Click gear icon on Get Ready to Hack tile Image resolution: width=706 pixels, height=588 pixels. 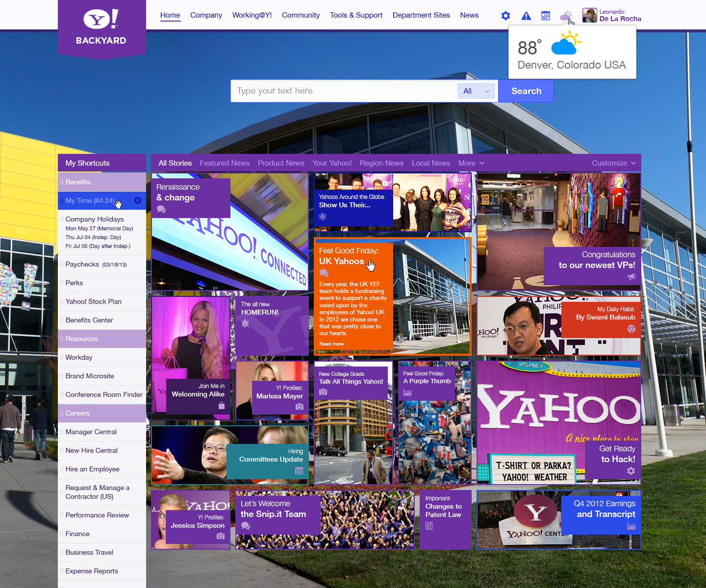coord(630,471)
